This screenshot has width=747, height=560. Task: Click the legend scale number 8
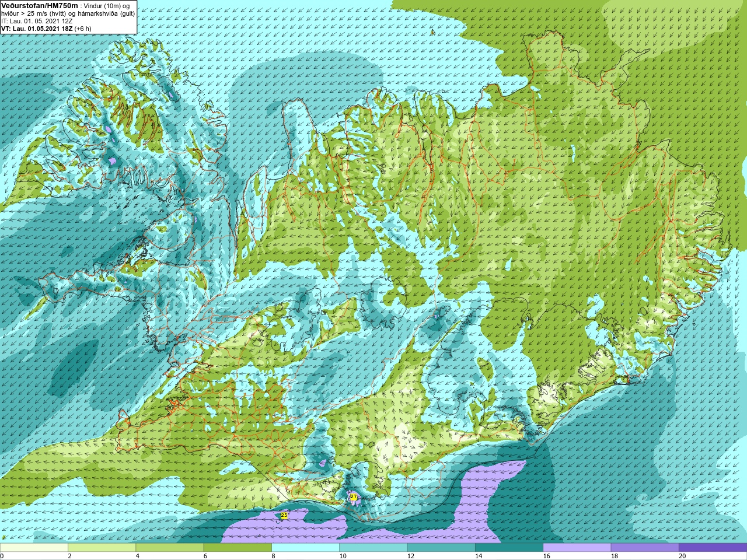pyautogui.click(x=273, y=556)
